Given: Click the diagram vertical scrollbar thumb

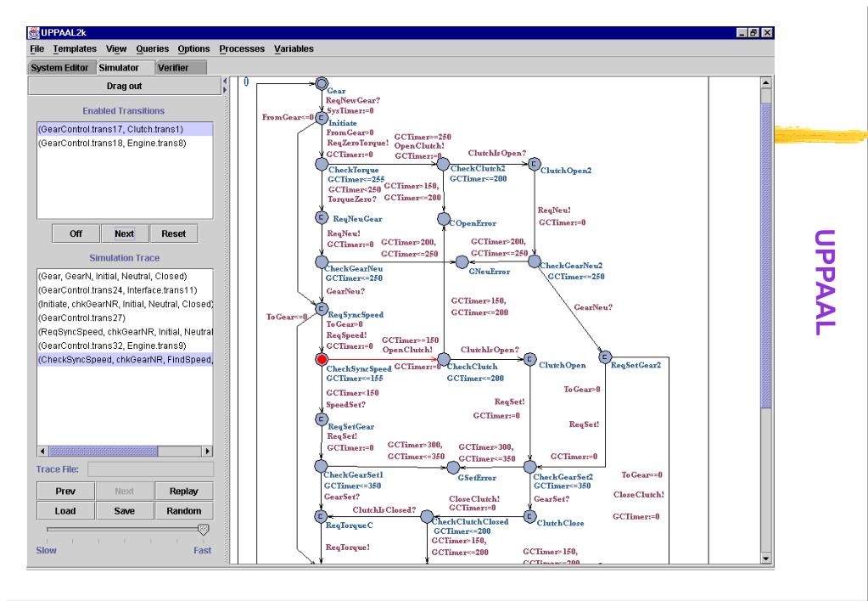Looking at the screenshot, I should pos(766,255).
